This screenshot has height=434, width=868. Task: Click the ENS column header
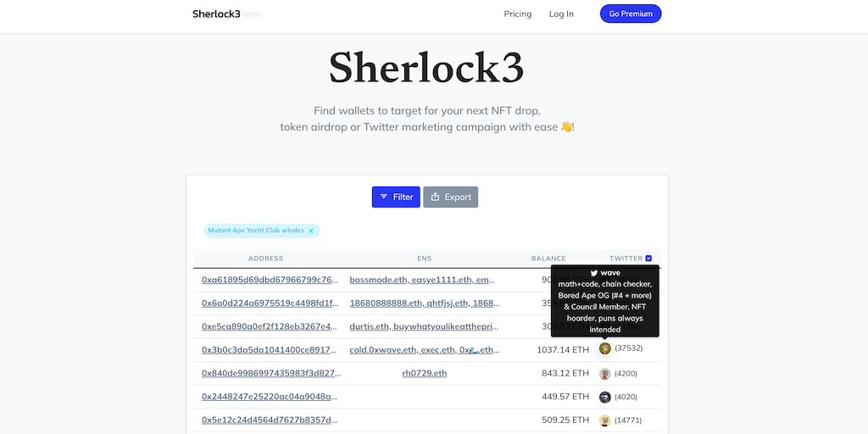point(424,259)
